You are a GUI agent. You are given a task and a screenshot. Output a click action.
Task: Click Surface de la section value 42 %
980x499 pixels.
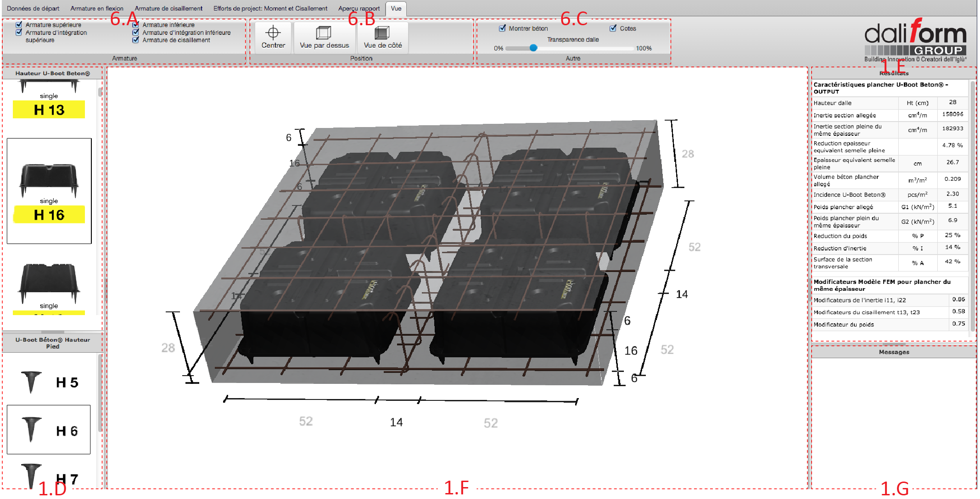click(x=953, y=261)
